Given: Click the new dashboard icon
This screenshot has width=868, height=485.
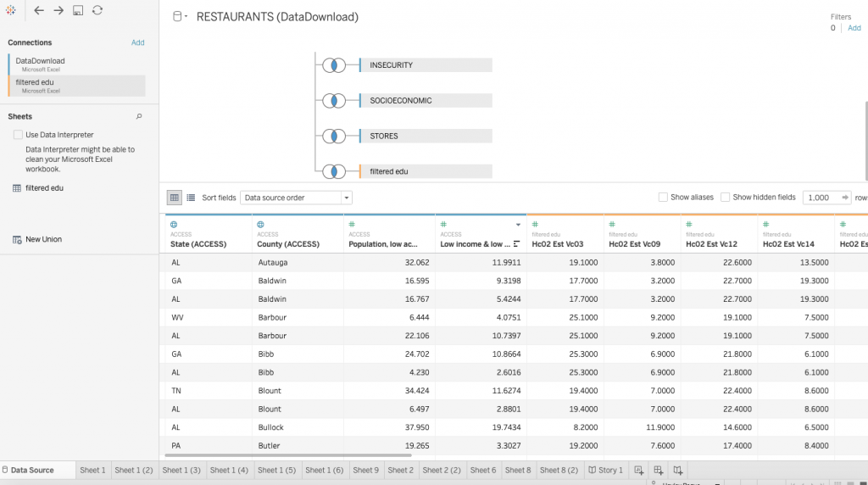Looking at the screenshot, I should (659, 470).
